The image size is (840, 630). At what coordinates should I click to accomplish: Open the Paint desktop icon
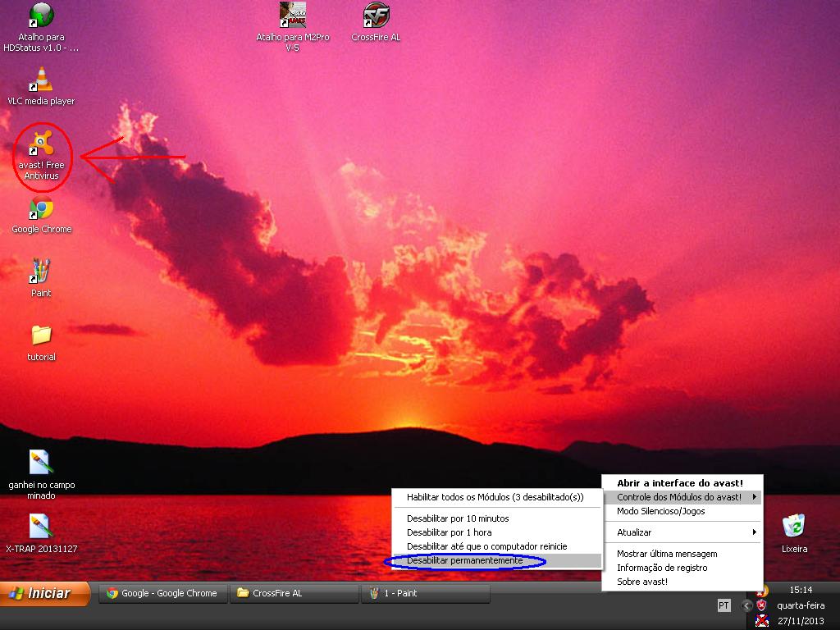[x=41, y=272]
